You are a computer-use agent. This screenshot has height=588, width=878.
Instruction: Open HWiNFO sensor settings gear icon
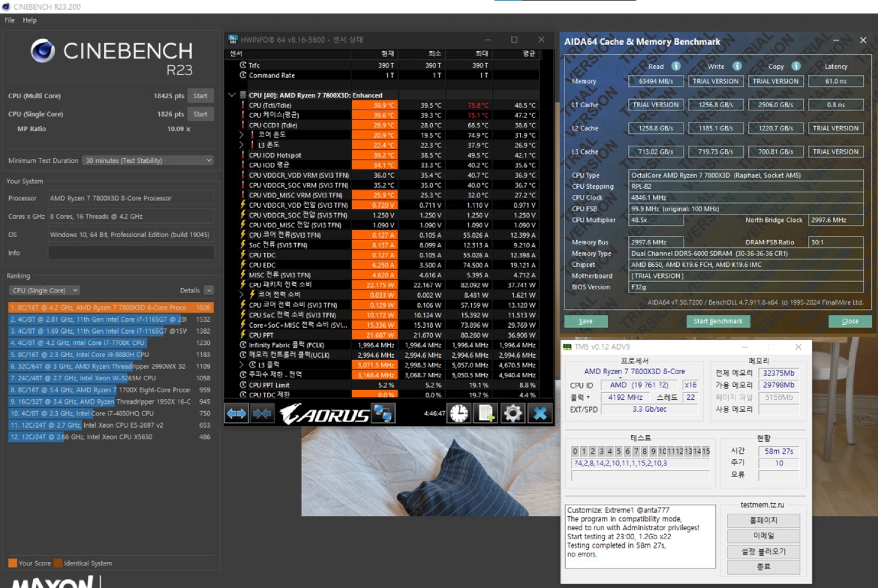(513, 414)
